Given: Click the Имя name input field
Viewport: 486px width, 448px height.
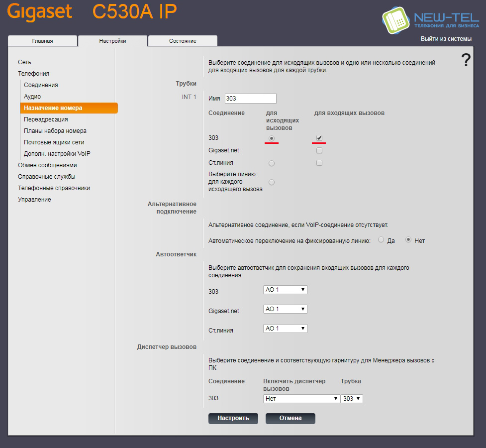Looking at the screenshot, I should (250, 99).
